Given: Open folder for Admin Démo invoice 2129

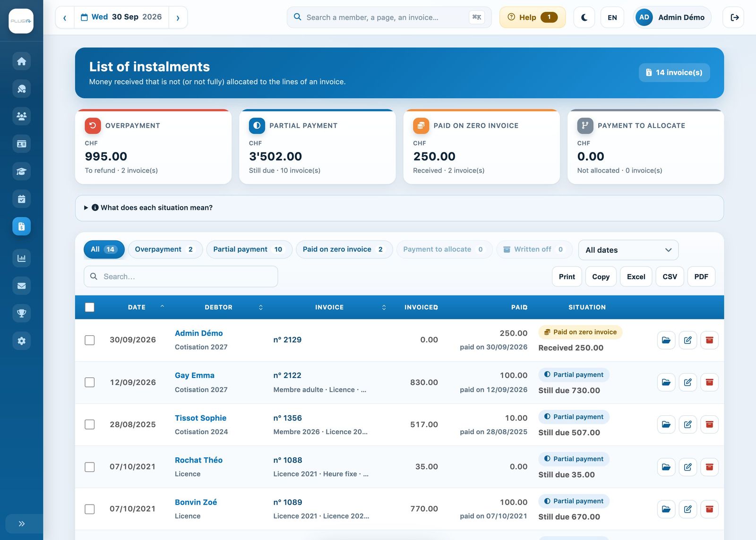Looking at the screenshot, I should tap(666, 340).
